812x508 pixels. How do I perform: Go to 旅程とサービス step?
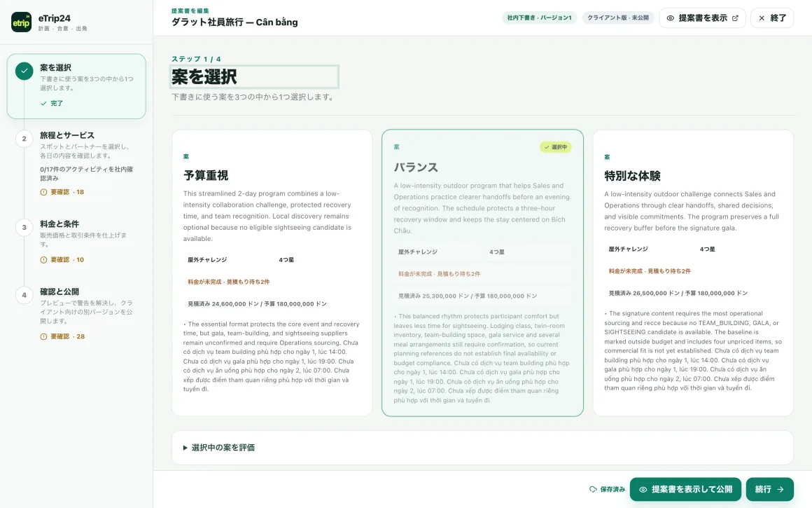pos(76,163)
